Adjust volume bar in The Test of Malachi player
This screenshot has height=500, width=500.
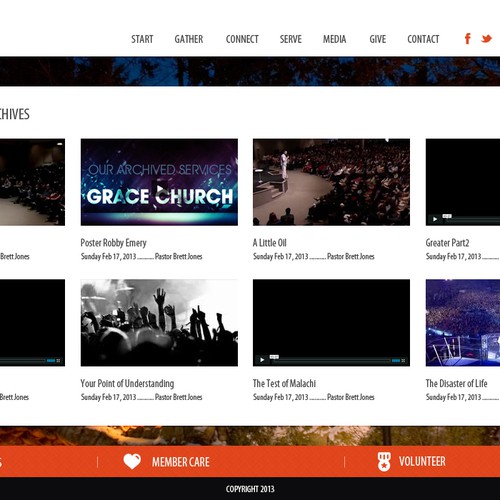coord(396,360)
